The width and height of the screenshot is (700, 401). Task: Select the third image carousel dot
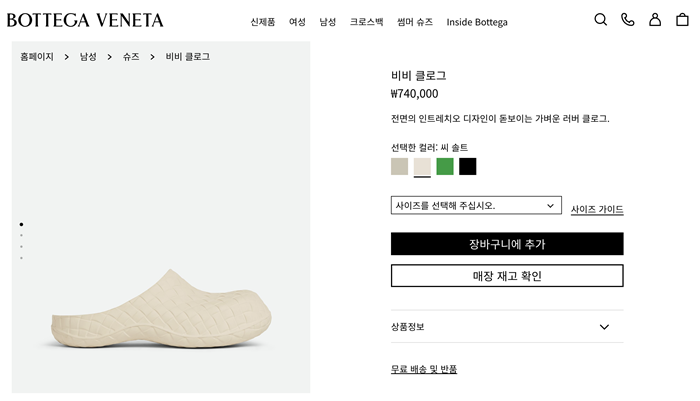tap(21, 247)
